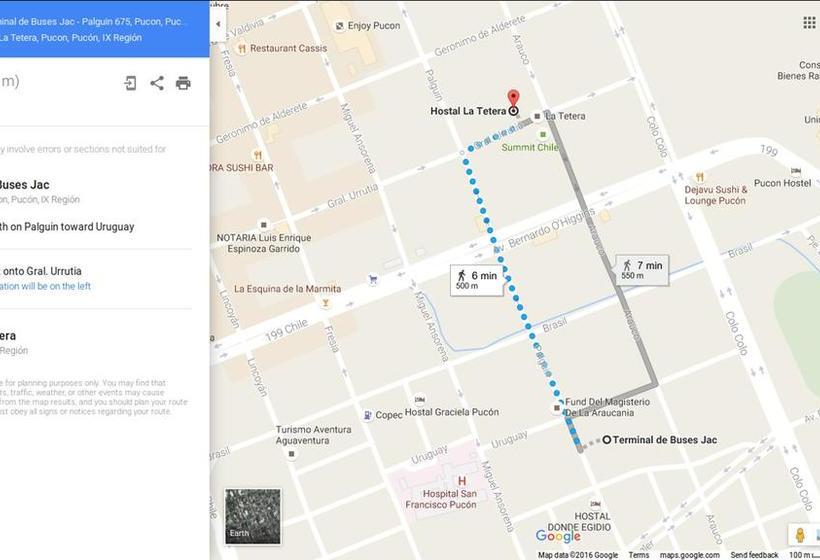Open the share directions icon
Viewport: 820px width, 560px height.
click(x=157, y=83)
